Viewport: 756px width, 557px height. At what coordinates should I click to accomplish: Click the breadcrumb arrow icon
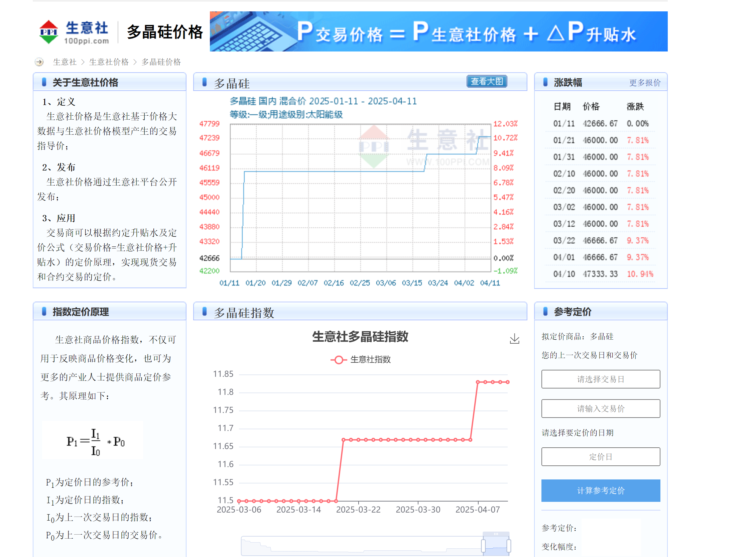tap(39, 62)
